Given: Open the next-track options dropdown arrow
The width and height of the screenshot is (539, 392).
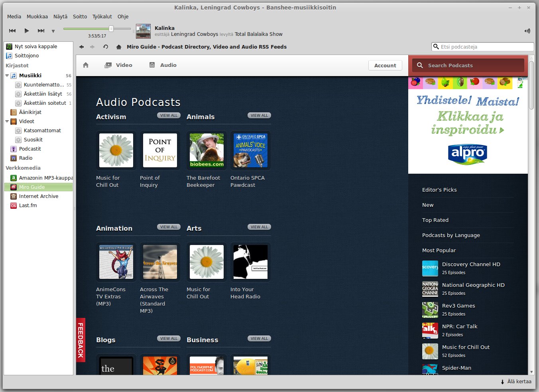Looking at the screenshot, I should click(53, 31).
